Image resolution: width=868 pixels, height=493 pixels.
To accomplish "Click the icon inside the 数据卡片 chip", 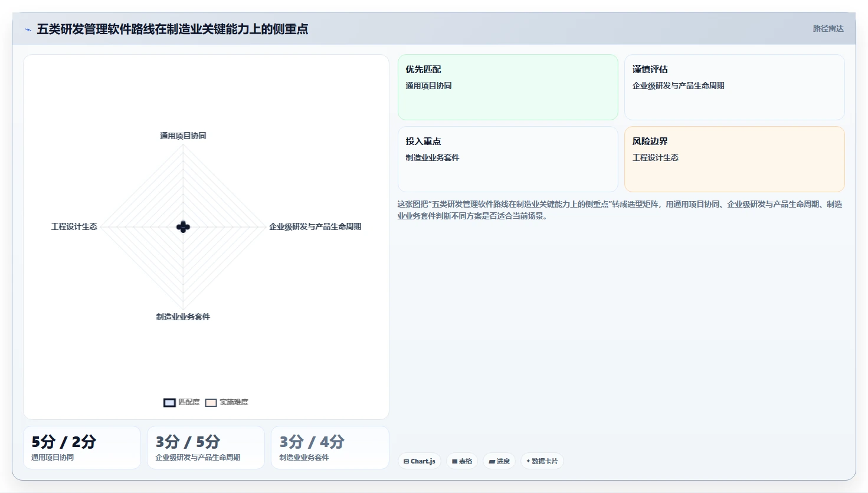I will [528, 461].
